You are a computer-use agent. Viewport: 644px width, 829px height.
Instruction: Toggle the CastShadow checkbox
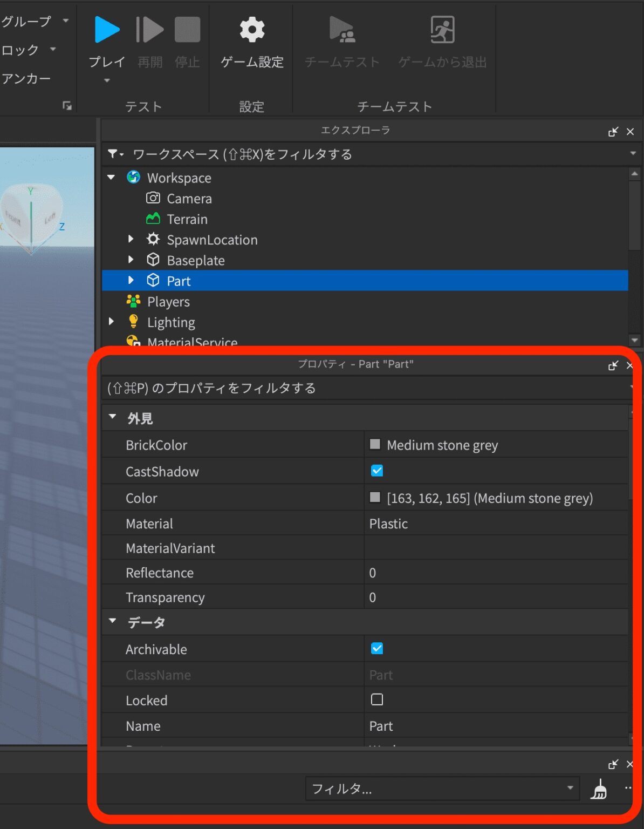(x=376, y=471)
